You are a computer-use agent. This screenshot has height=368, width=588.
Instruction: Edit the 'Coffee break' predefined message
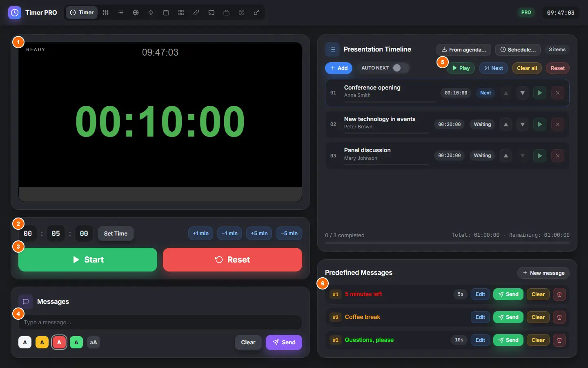coord(480,317)
